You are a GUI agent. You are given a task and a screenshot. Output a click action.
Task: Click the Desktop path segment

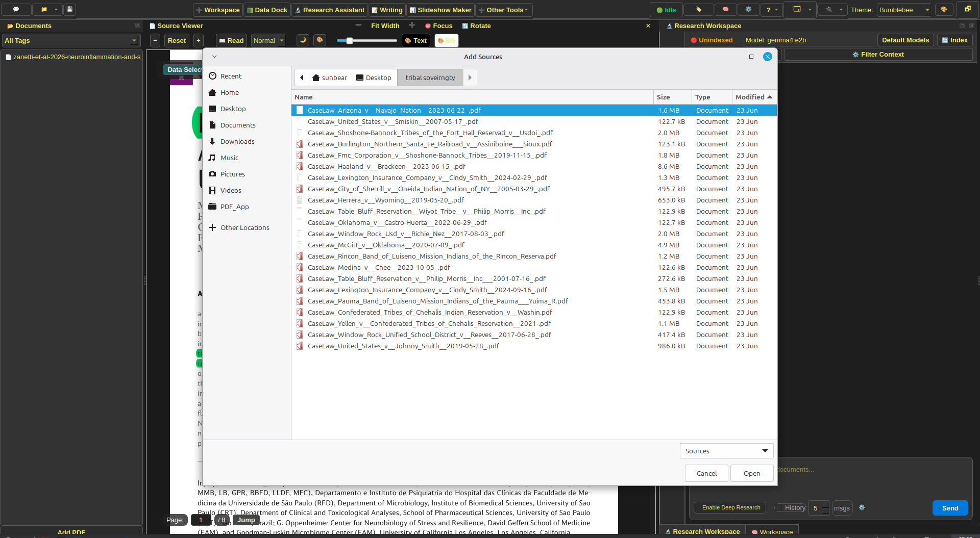[x=374, y=78]
